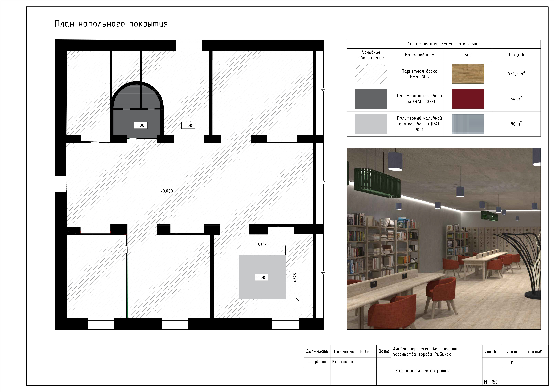
Task: Click the interior render image of library
Action: 443,238
